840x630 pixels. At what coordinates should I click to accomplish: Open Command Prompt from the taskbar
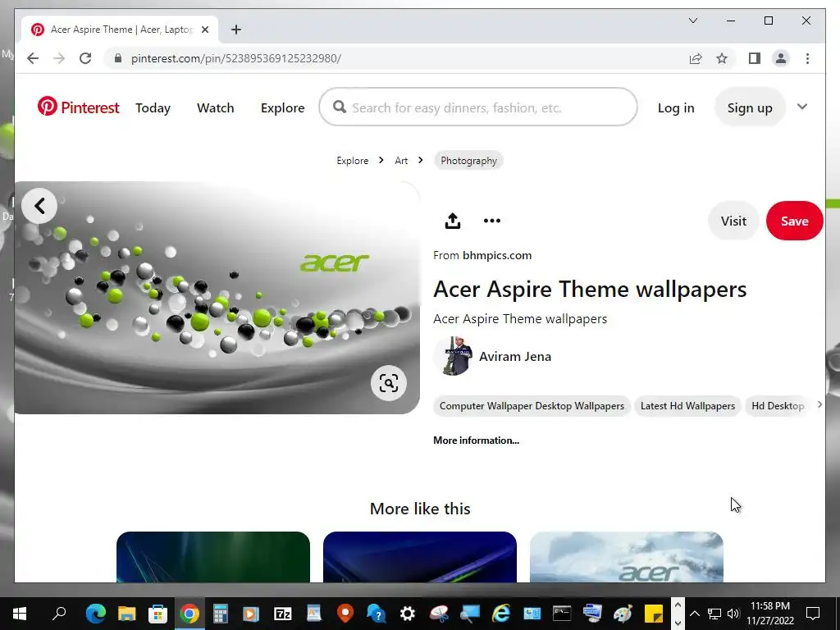[x=562, y=614]
